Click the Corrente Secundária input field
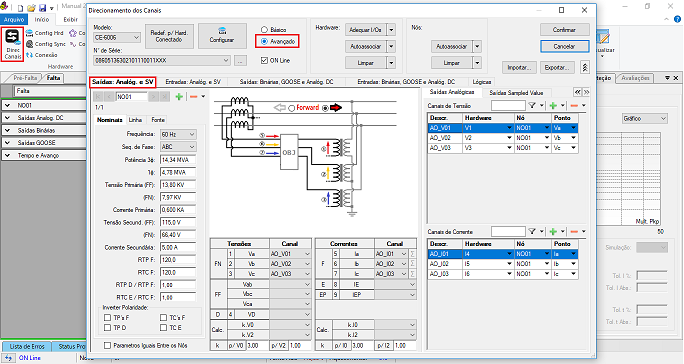This screenshot has height=364, width=684. 178,247
